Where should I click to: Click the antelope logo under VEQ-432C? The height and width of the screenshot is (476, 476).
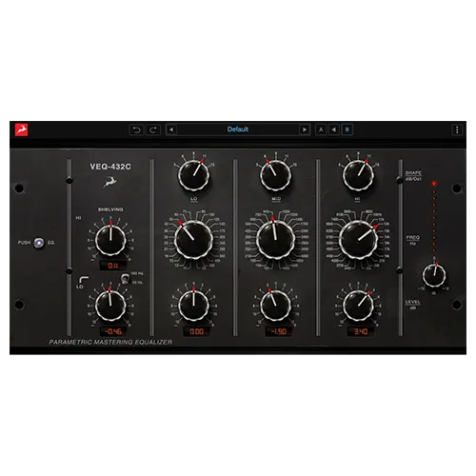(x=109, y=182)
